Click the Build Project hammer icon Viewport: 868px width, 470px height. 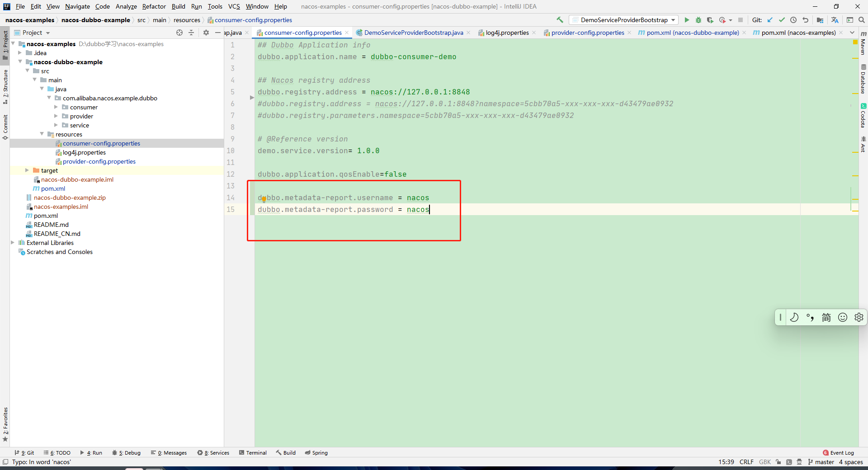pyautogui.click(x=560, y=20)
